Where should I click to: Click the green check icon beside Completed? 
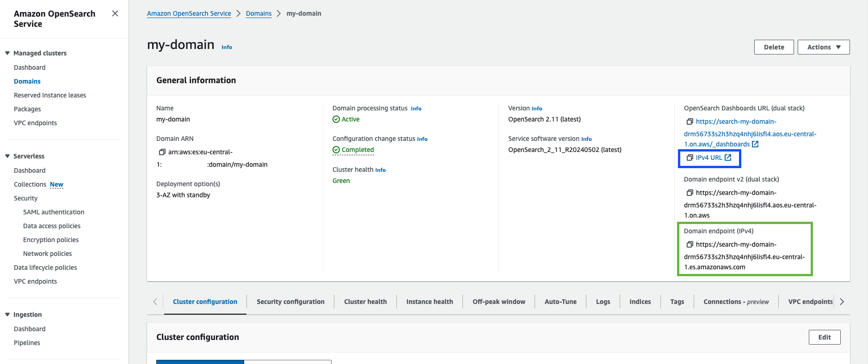[336, 150]
